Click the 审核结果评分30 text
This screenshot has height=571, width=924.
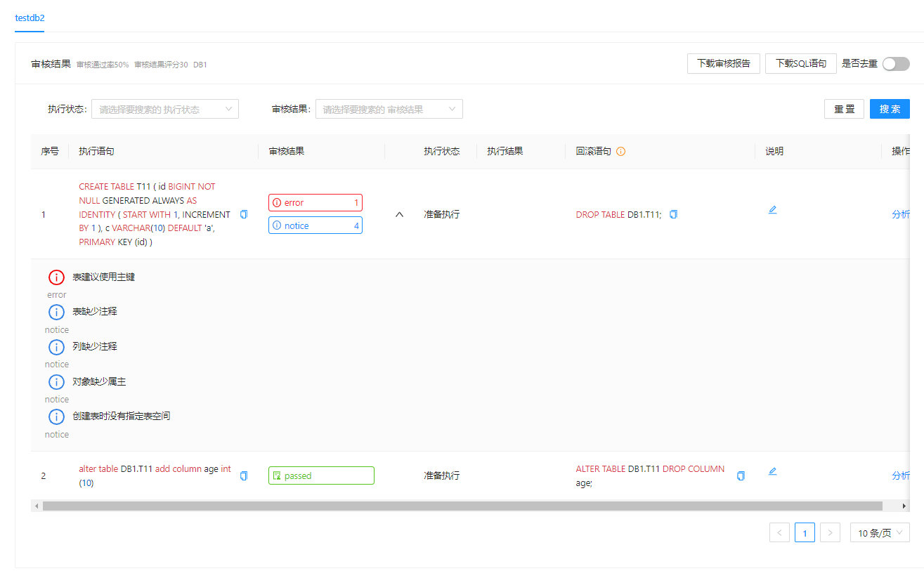161,65
